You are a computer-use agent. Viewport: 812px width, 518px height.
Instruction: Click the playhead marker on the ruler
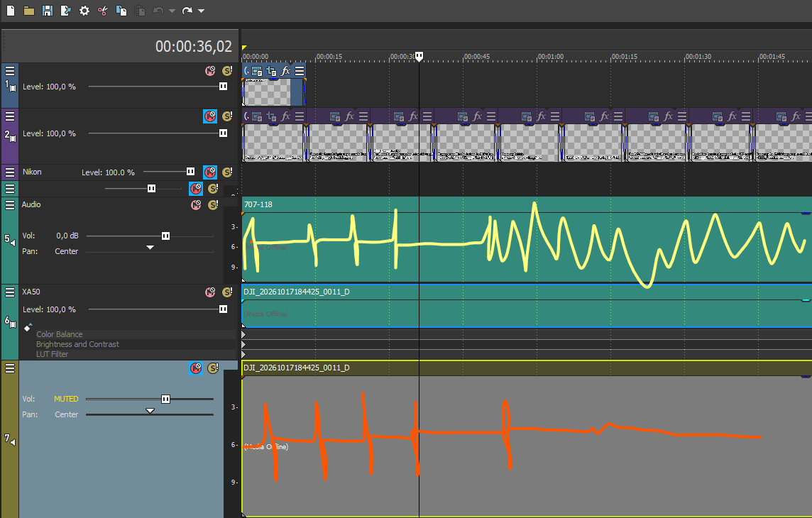[x=419, y=56]
